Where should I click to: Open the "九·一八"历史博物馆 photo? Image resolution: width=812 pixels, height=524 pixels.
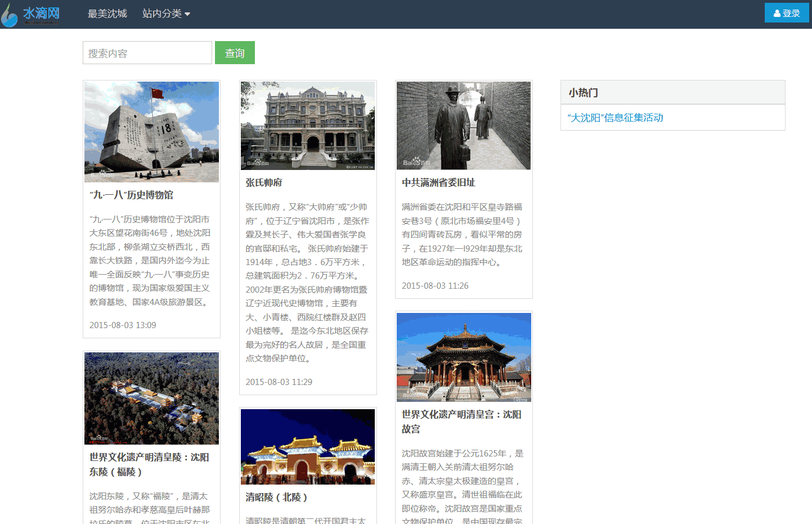[x=151, y=132]
